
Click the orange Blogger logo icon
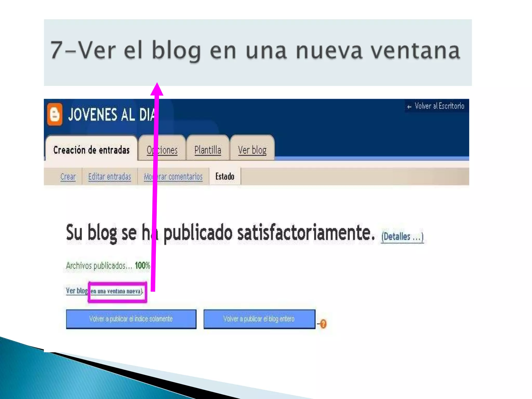[55, 114]
